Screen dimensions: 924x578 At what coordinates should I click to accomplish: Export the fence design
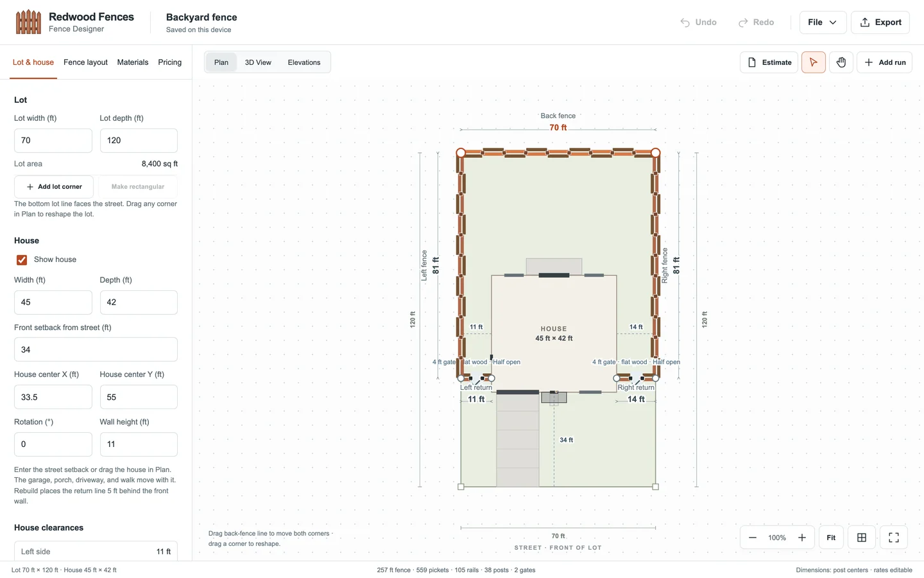click(880, 22)
